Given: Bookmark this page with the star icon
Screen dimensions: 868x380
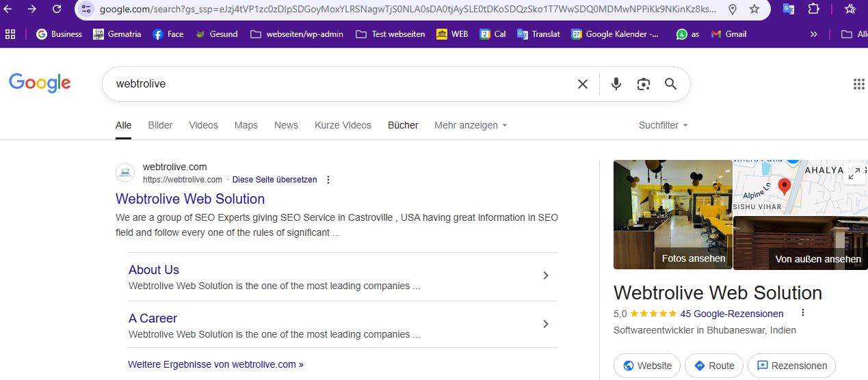Looking at the screenshot, I should click(x=754, y=9).
